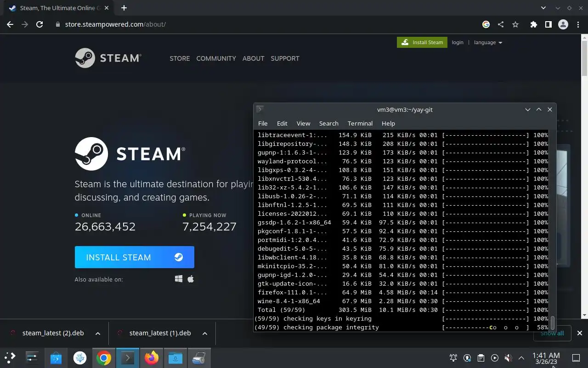This screenshot has height=368, width=588.
Task: Click the 'firefox-111.0.1-...' terminal line
Action: [x=403, y=293]
